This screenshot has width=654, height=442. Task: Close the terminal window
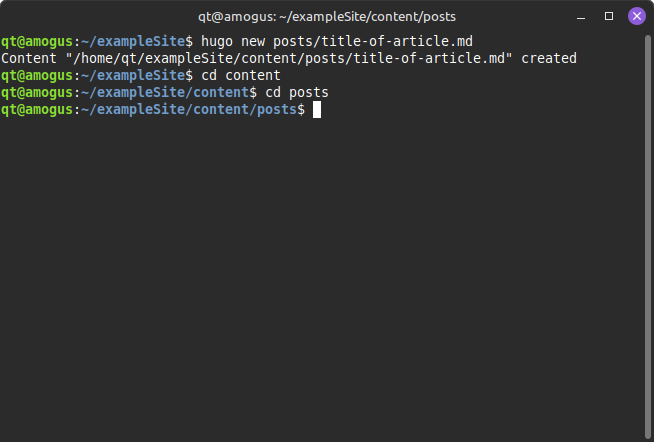point(636,16)
